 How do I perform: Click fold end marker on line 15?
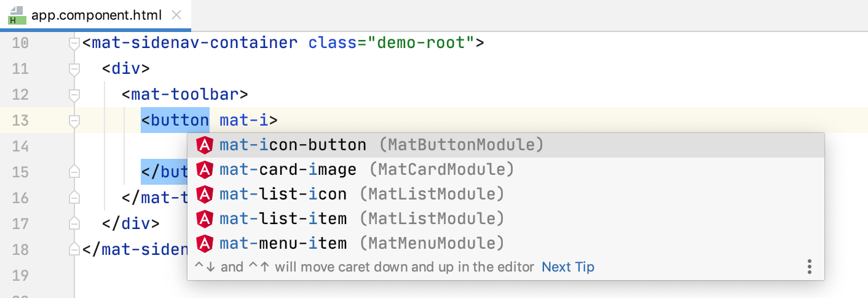[x=74, y=172]
